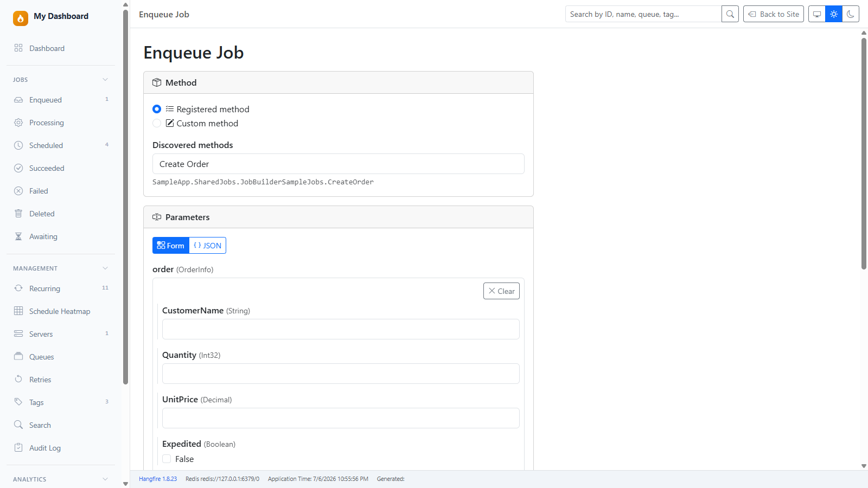Open the Succeeded jobs menu item
This screenshot has width=868, height=488.
61,168
